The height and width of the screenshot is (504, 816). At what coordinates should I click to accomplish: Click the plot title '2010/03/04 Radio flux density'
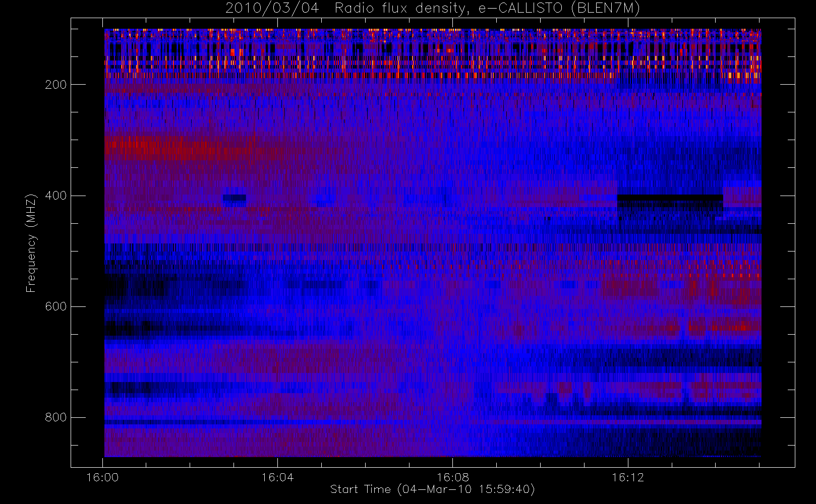click(432, 9)
